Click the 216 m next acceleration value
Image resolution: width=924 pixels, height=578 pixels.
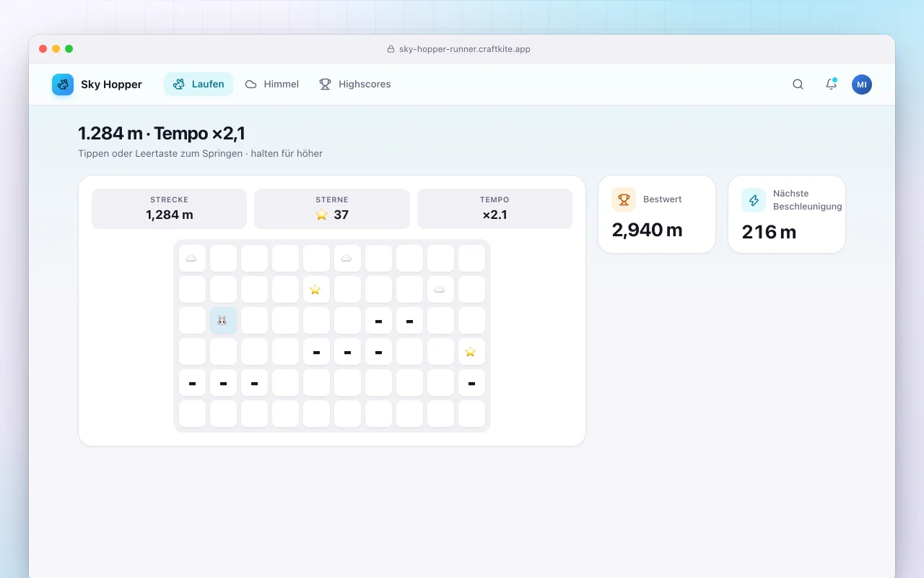pos(769,232)
